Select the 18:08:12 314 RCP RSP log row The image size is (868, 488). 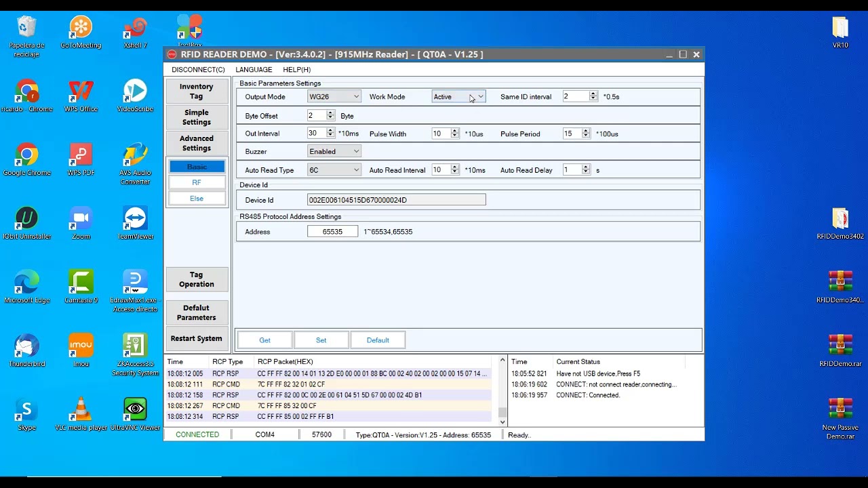(329, 417)
